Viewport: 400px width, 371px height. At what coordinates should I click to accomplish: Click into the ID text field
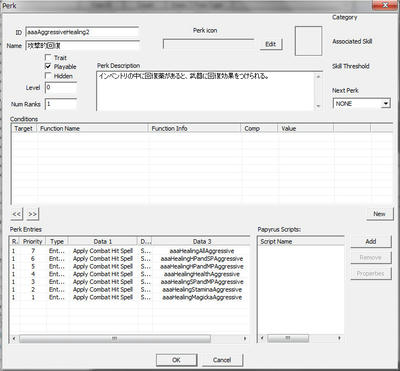82,32
